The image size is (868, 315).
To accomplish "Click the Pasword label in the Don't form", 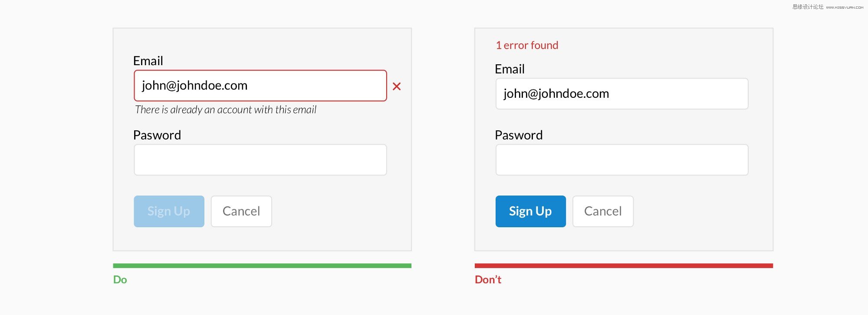I will (519, 135).
